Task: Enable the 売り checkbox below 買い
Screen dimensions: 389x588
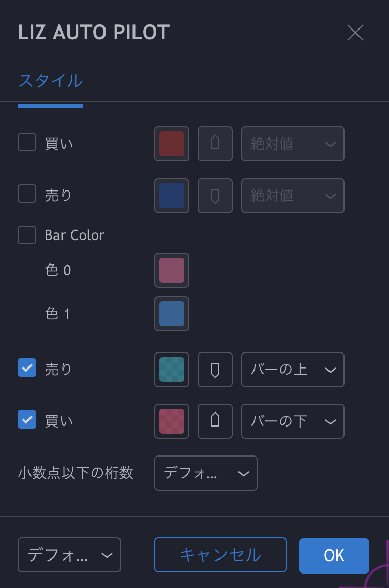Action: click(x=26, y=194)
